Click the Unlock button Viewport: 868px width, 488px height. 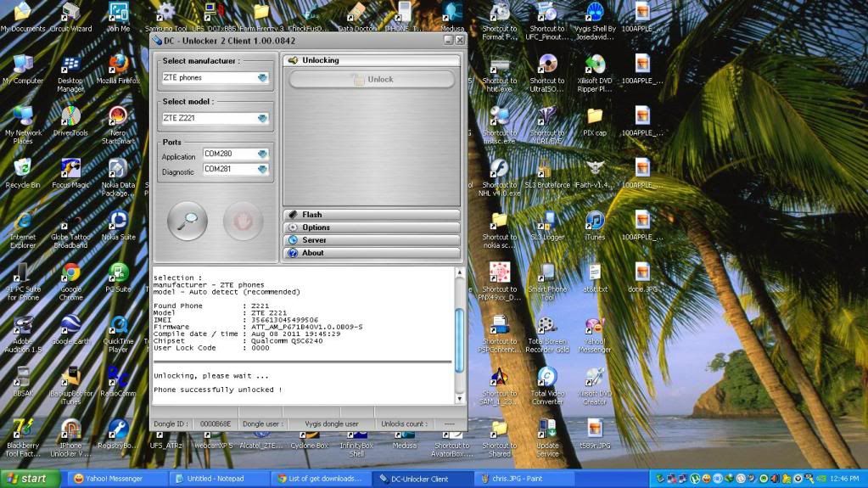372,80
